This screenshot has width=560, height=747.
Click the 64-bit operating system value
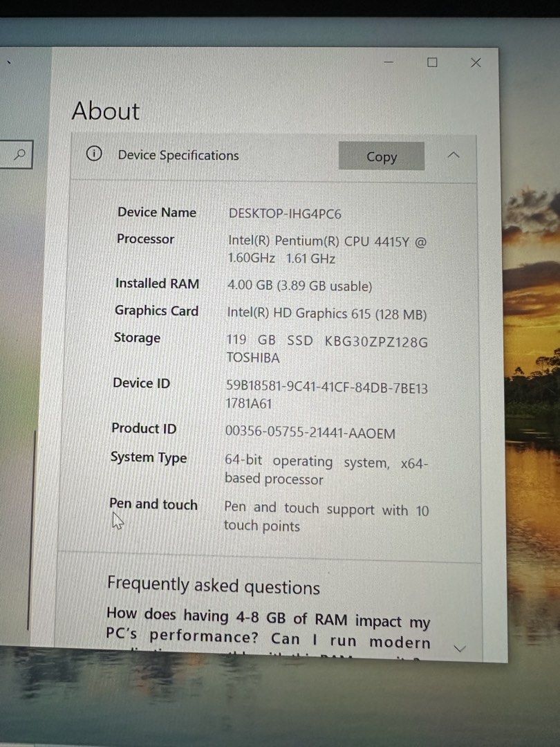click(x=326, y=470)
